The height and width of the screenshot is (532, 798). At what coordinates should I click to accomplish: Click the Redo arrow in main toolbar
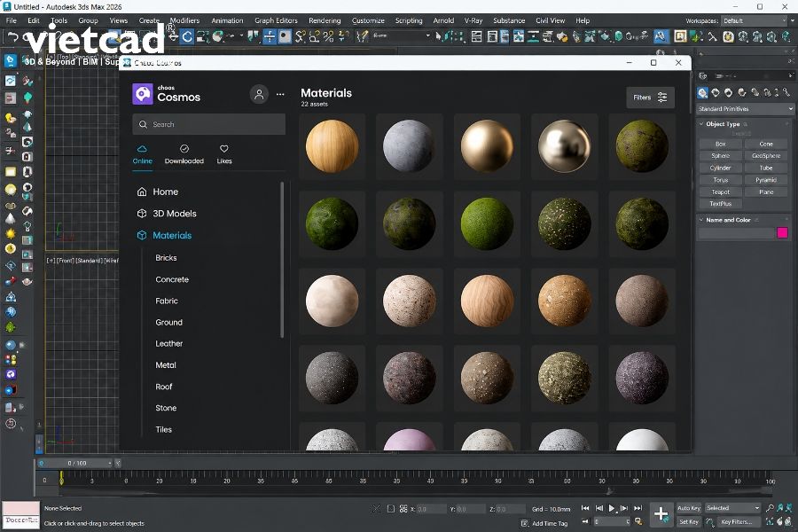pos(27,36)
